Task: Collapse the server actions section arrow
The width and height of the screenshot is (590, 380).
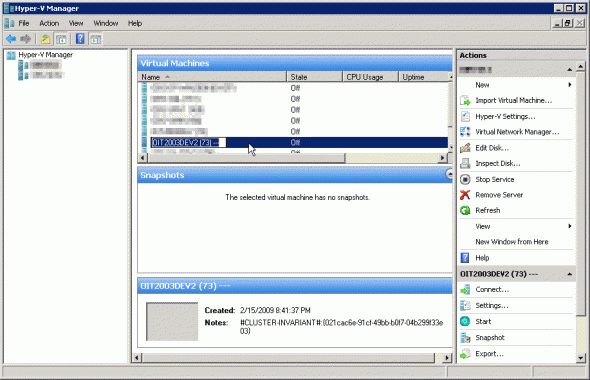Action: pyautogui.click(x=570, y=70)
